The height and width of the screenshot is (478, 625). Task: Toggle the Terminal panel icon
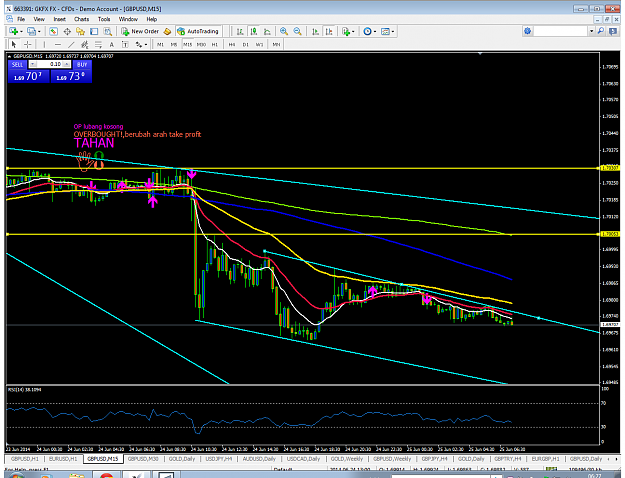(x=94, y=31)
